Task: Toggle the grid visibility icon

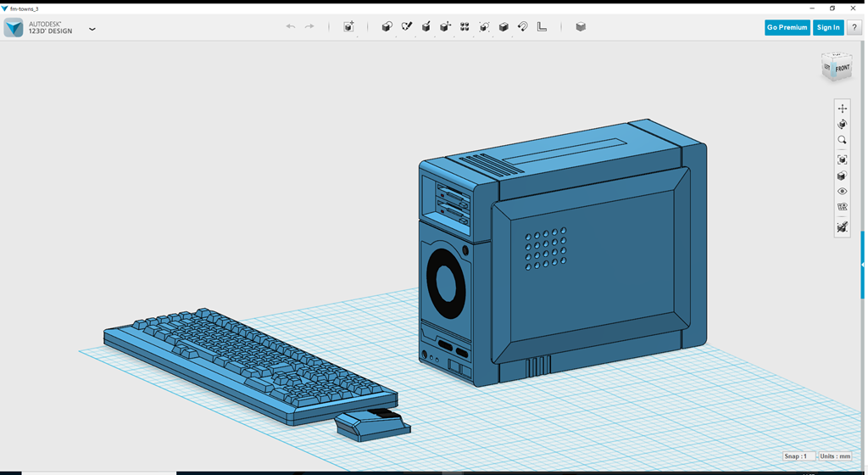Action: coord(842,207)
